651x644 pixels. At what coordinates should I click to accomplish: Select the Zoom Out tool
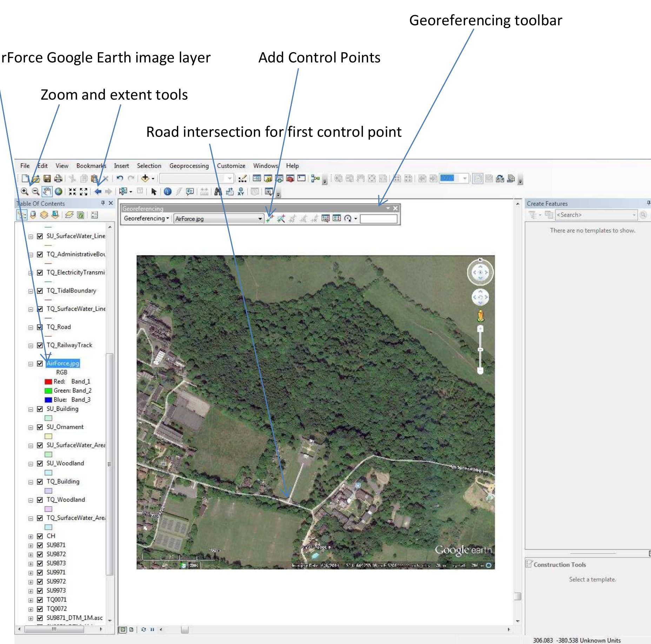pyautogui.click(x=35, y=192)
